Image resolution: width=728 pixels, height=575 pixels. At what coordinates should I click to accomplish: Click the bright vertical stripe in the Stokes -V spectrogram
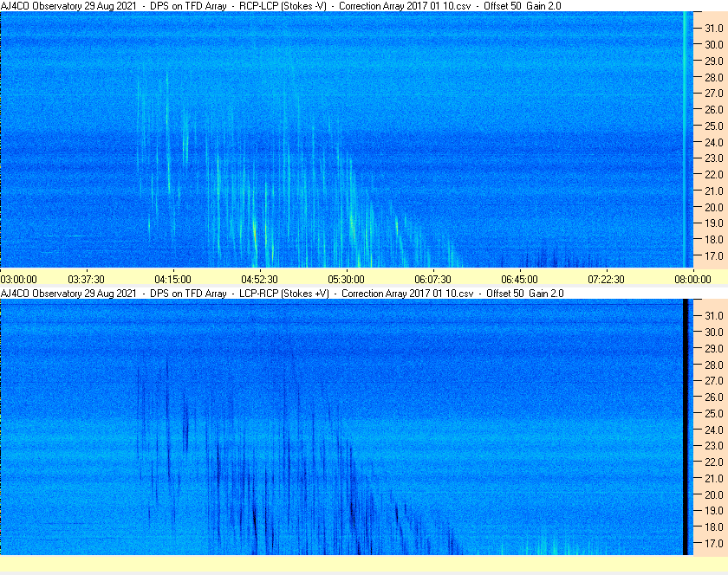pos(685,139)
